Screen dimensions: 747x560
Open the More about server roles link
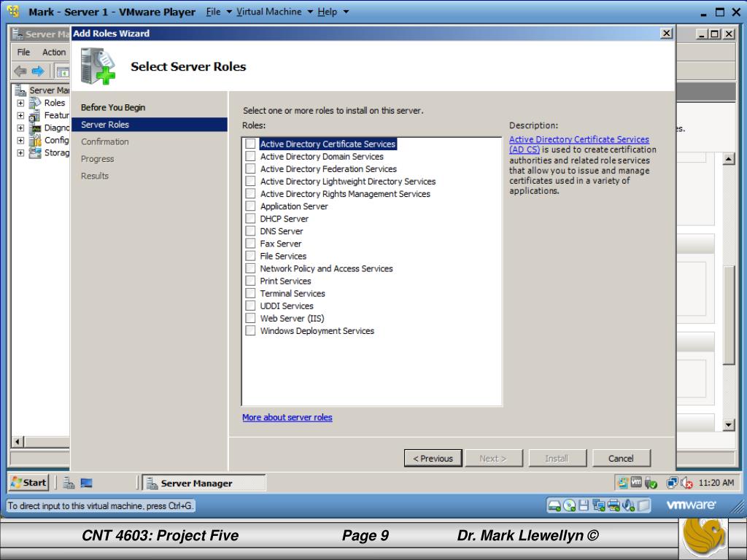287,417
